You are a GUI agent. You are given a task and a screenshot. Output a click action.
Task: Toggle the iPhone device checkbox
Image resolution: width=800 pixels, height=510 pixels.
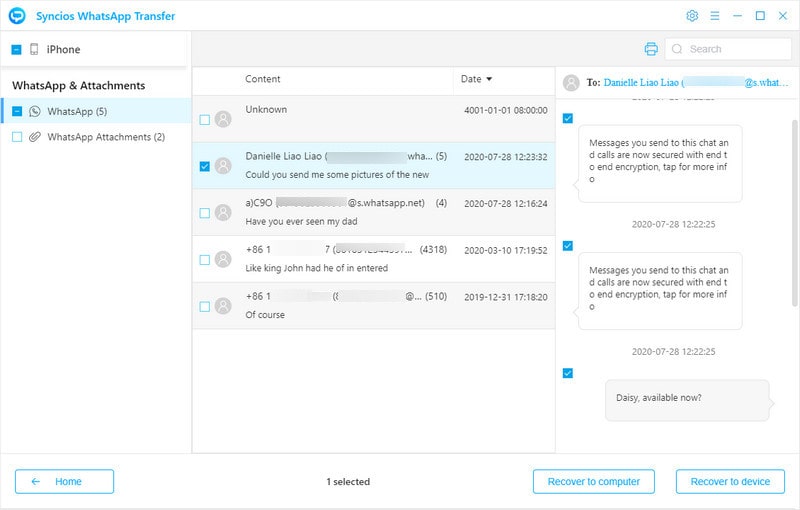[x=16, y=49]
